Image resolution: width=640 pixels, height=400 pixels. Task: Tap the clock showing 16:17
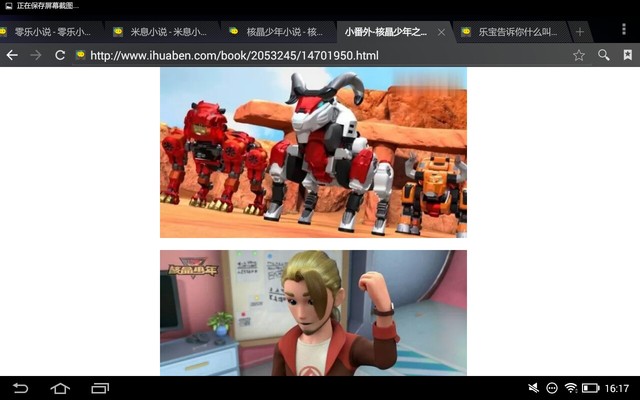617,388
